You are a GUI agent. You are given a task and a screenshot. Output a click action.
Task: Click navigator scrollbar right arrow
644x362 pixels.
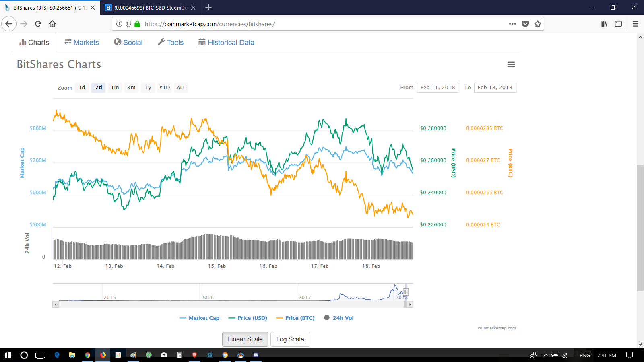tap(410, 304)
